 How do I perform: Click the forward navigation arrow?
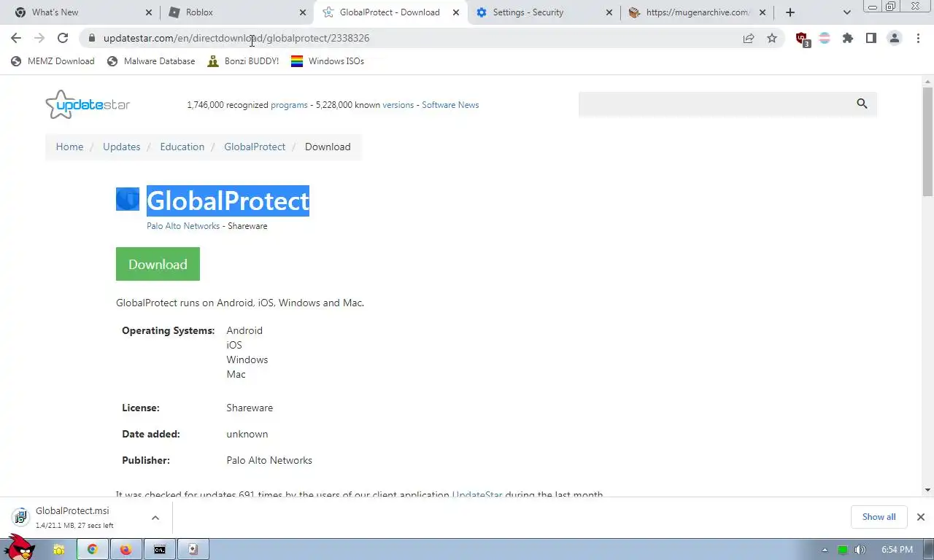coord(39,38)
